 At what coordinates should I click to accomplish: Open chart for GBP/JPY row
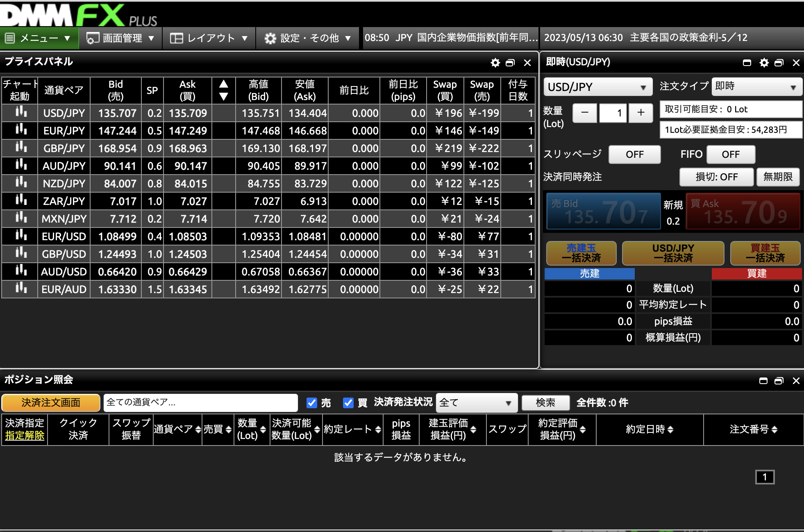pyautogui.click(x=21, y=147)
